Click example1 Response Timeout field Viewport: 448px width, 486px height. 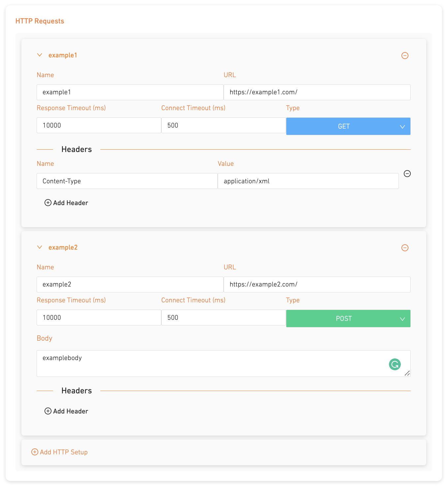click(99, 125)
